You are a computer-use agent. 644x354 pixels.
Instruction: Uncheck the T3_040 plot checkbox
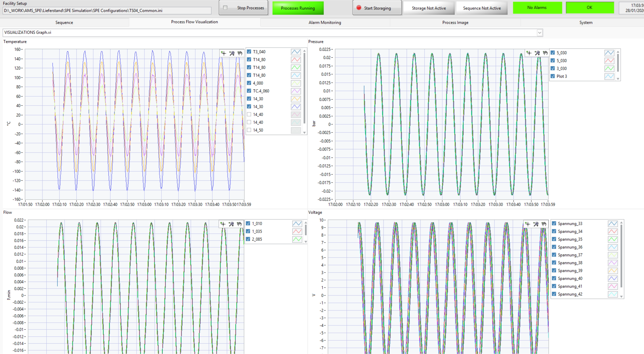coord(249,52)
